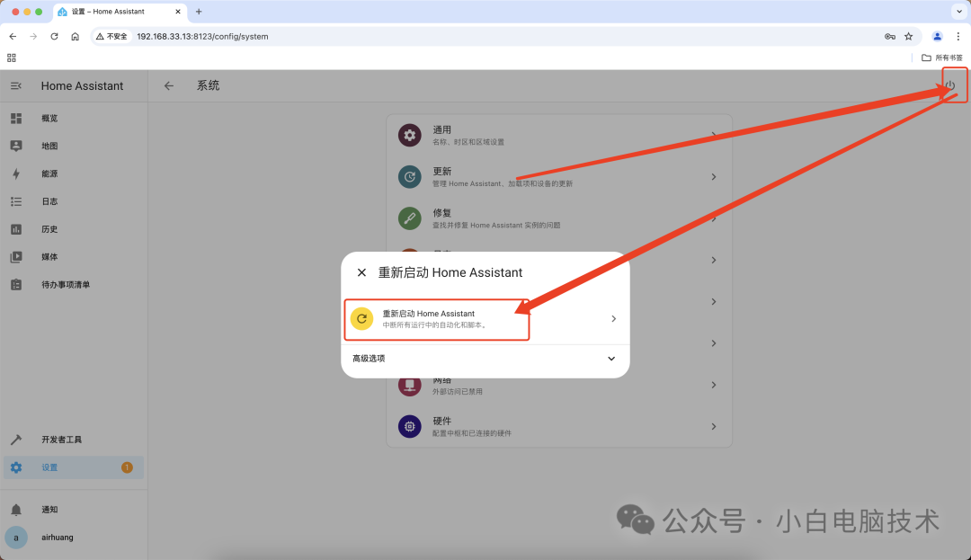Screen dimensions: 971x560
Task: Click 通用 row title text
Action: [x=442, y=130]
